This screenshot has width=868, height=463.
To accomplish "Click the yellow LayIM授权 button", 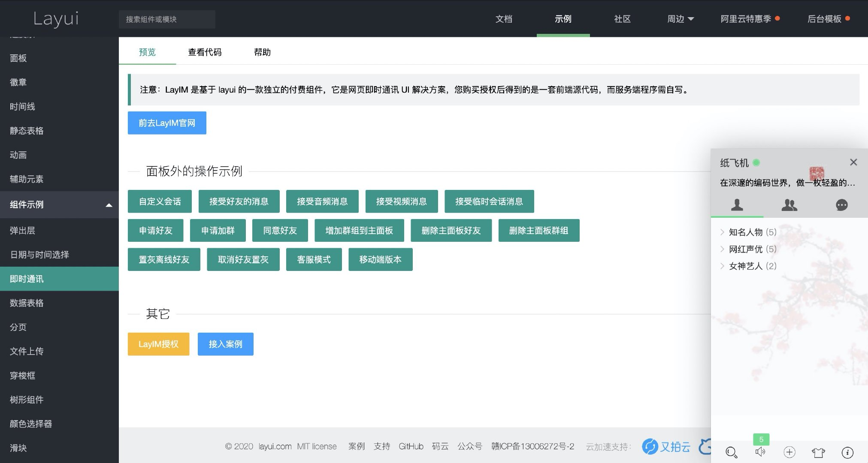I will coord(158,344).
